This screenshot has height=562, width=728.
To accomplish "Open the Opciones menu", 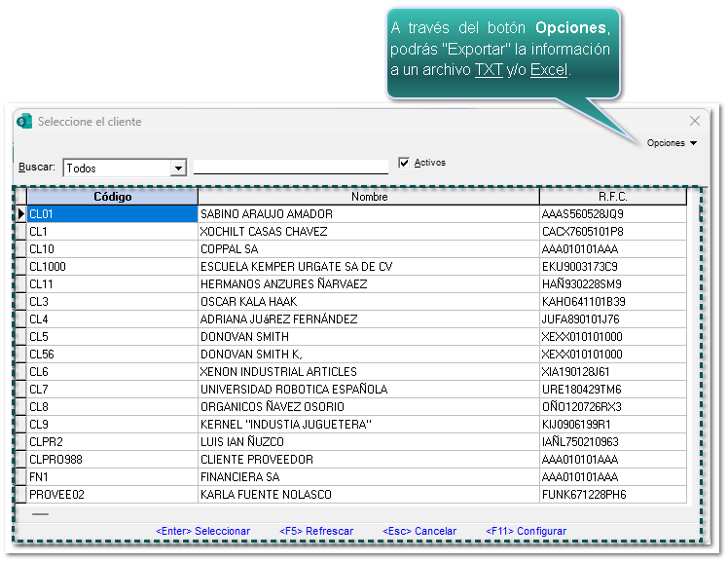I will (x=672, y=143).
